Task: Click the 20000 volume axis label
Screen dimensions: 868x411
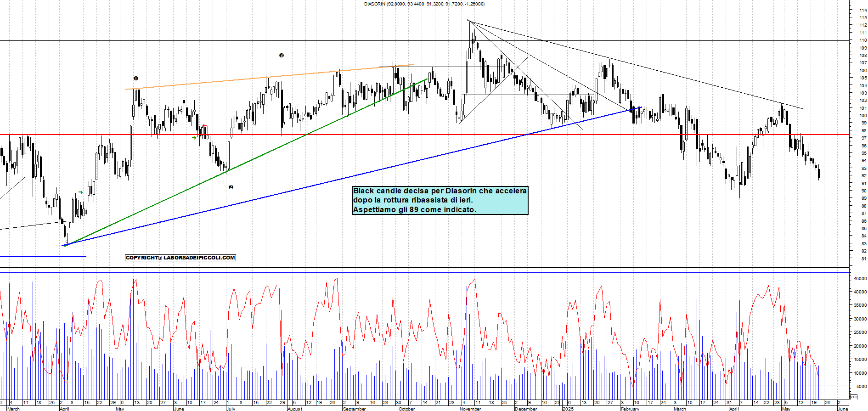Action: (860, 346)
